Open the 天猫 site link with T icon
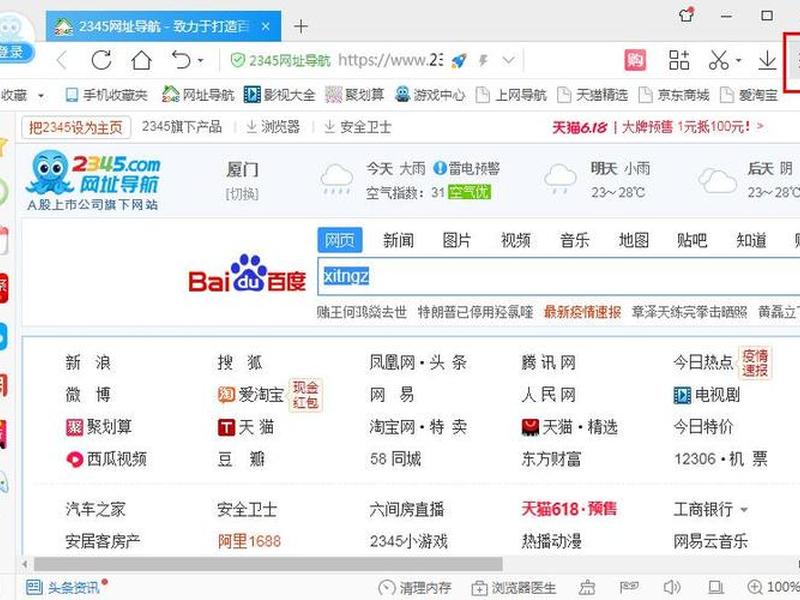This screenshot has height=600, width=800. (x=246, y=427)
